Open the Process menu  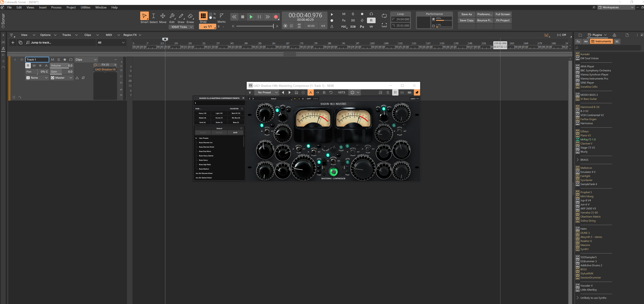click(56, 7)
